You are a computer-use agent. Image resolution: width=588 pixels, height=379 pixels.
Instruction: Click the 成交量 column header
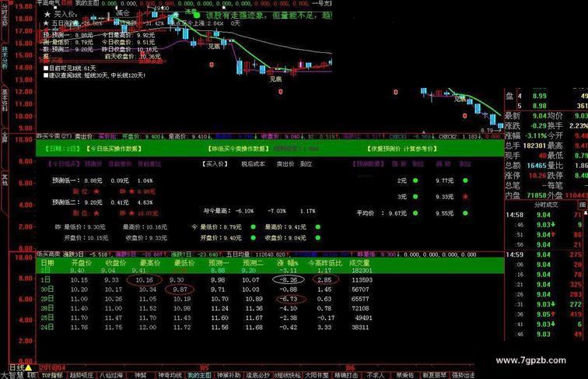click(359, 263)
